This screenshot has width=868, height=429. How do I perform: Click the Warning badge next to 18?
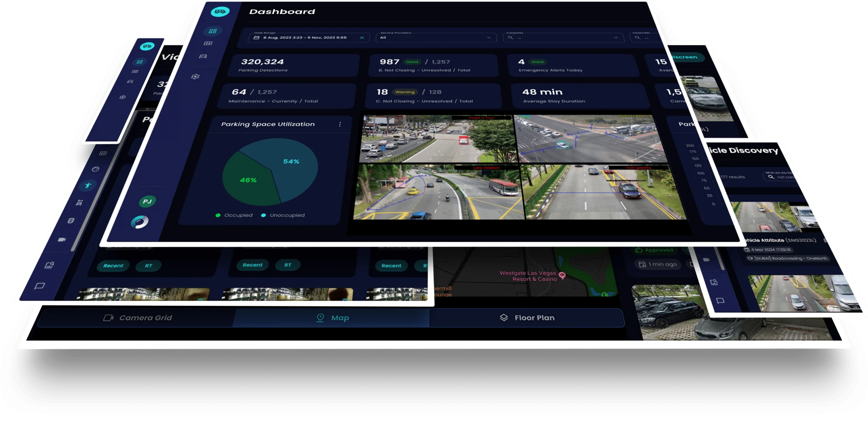[x=405, y=92]
